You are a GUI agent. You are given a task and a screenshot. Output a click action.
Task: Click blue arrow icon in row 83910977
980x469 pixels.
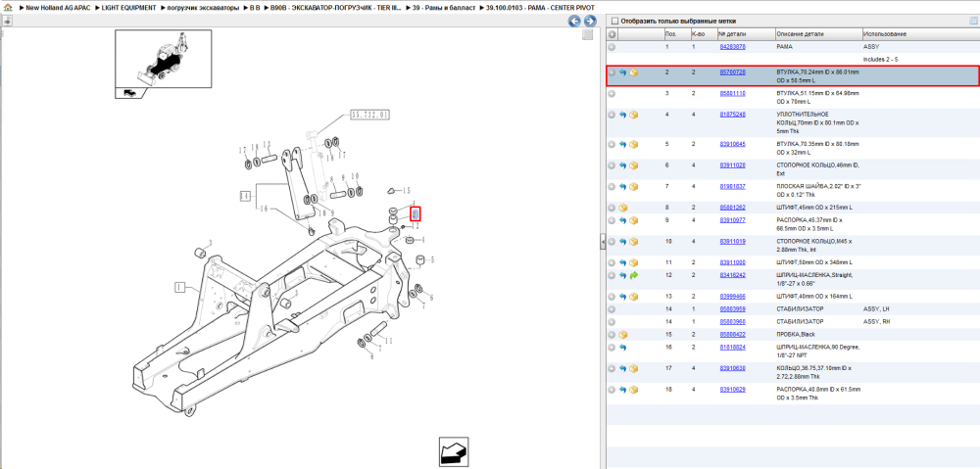click(622, 220)
